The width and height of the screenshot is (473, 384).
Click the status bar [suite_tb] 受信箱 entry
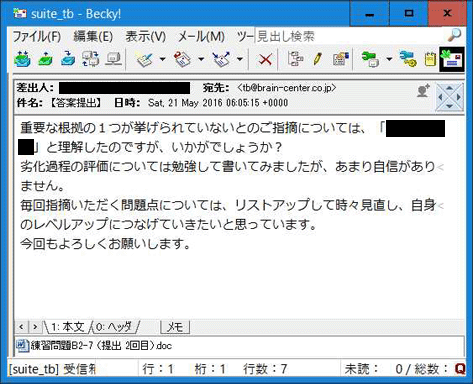point(52,369)
